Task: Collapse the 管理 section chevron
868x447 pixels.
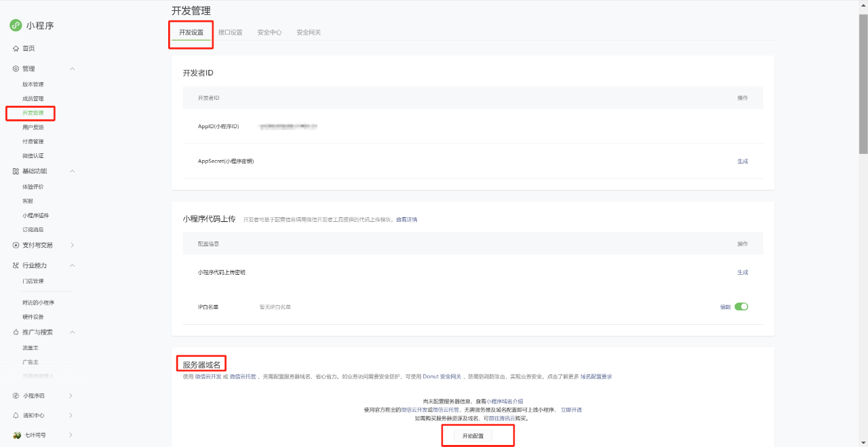Action: [x=73, y=69]
